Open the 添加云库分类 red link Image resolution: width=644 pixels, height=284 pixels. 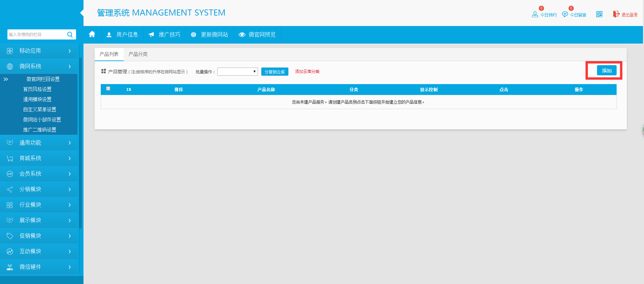click(307, 72)
